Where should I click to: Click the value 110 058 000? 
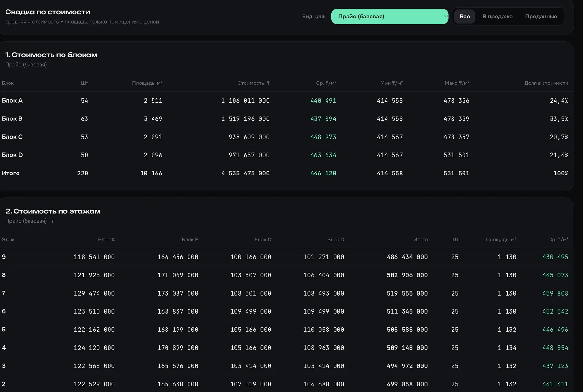(324, 330)
